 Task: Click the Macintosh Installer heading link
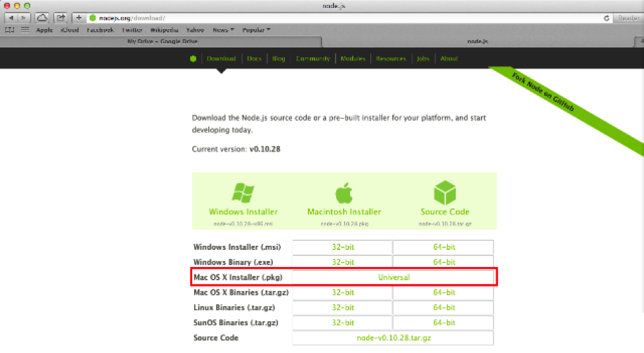[344, 212]
